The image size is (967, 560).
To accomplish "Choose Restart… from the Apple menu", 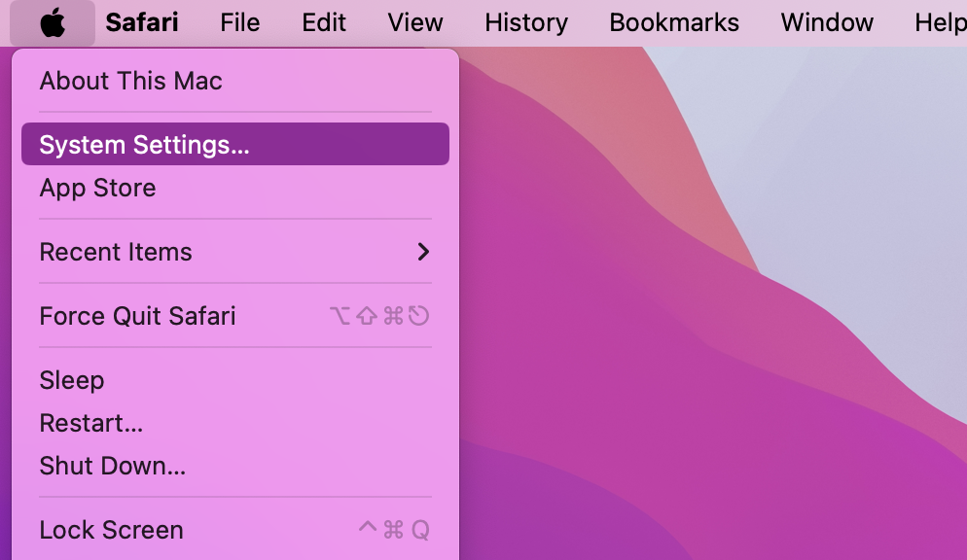I will (235, 423).
